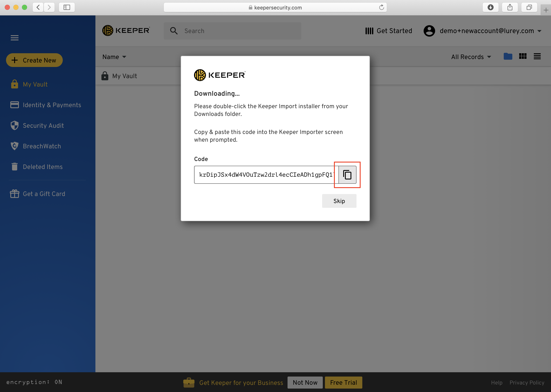Copy the import code to clipboard
This screenshot has height=392, width=551.
(347, 175)
